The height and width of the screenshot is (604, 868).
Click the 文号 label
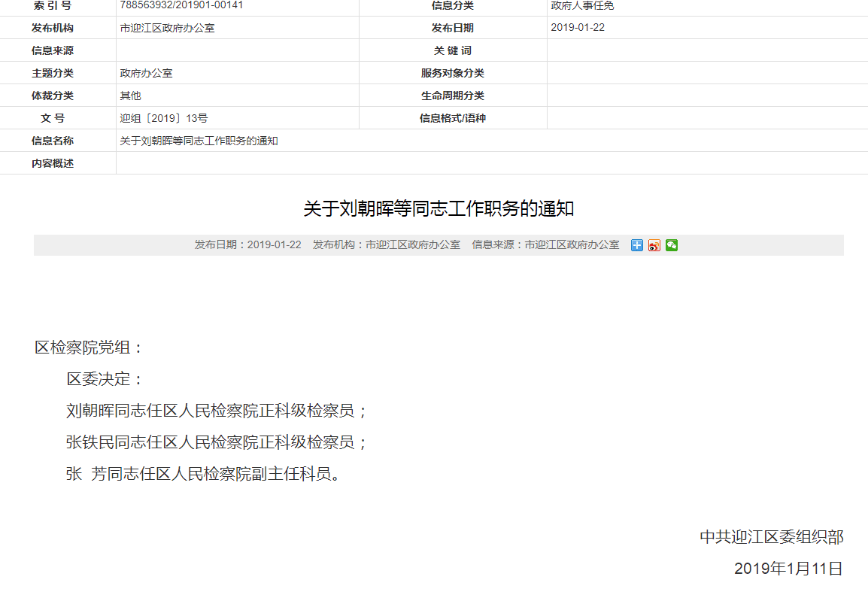click(53, 119)
